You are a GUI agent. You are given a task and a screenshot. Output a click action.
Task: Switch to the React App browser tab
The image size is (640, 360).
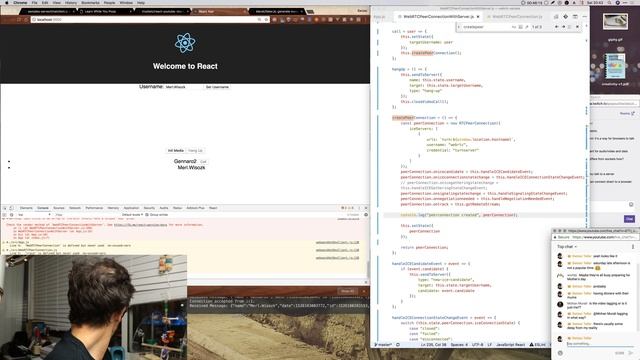point(219,11)
